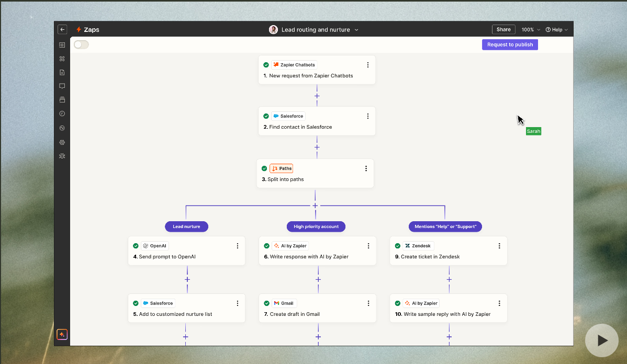Click the OpenAI app badge
Screen dimensions: 627x364
(x=155, y=246)
